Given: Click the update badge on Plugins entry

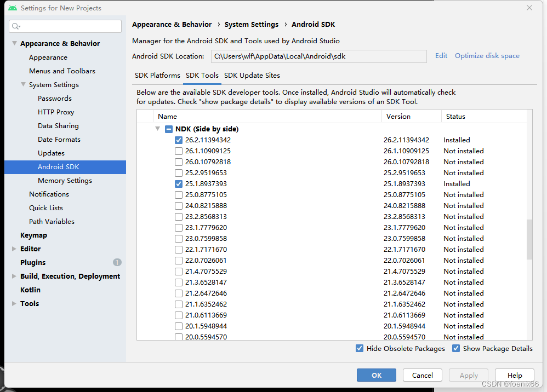Looking at the screenshot, I should (117, 262).
